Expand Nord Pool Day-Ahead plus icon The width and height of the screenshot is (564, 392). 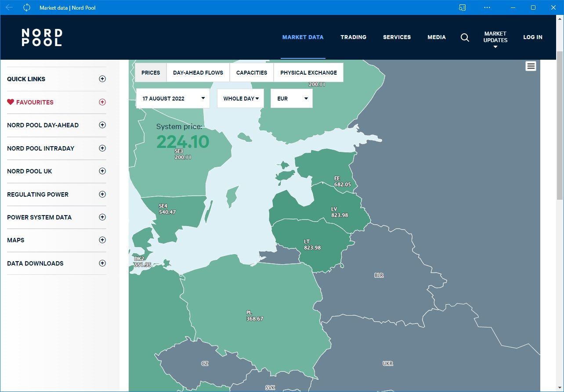click(102, 125)
